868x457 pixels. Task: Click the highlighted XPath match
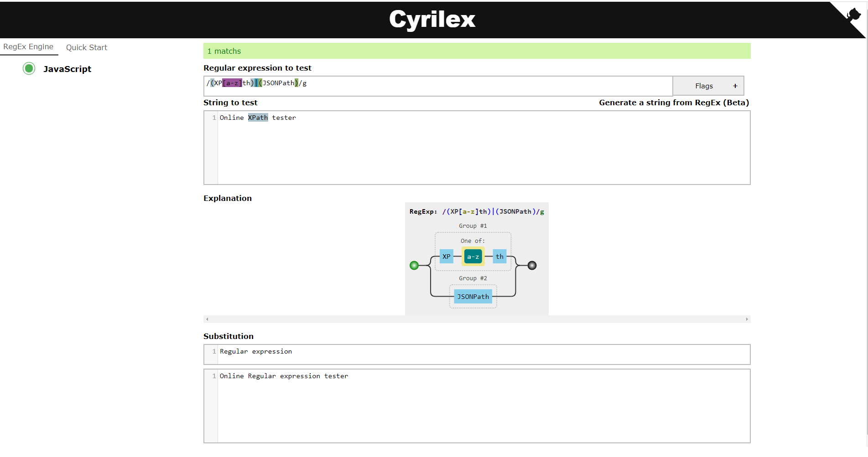coord(258,118)
